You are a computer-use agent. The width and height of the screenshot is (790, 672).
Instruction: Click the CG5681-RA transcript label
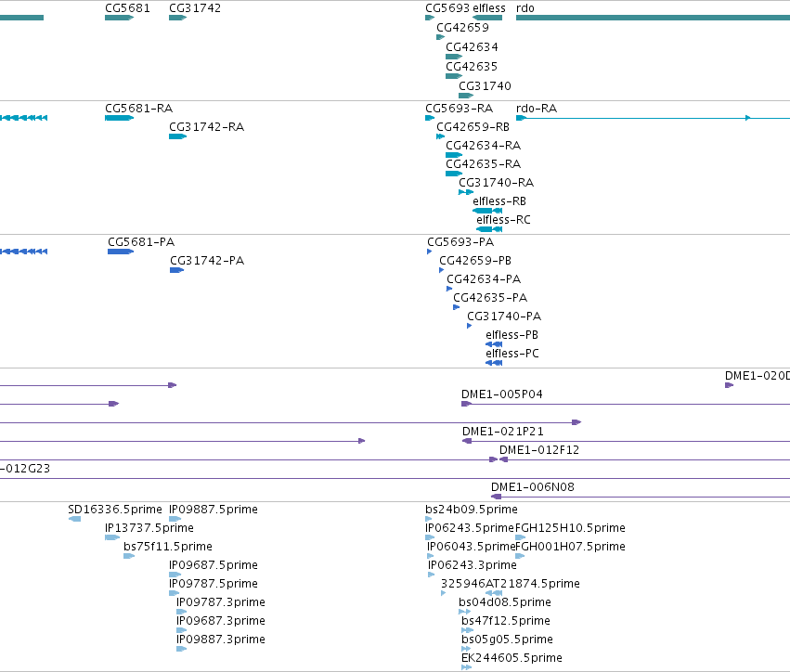(139, 109)
